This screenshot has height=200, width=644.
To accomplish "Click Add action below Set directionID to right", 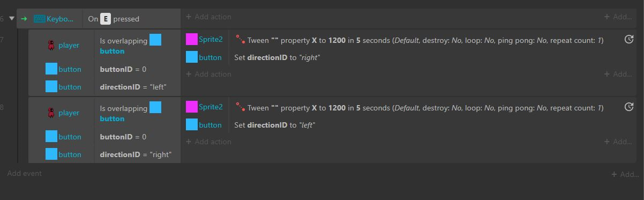I will point(208,74).
